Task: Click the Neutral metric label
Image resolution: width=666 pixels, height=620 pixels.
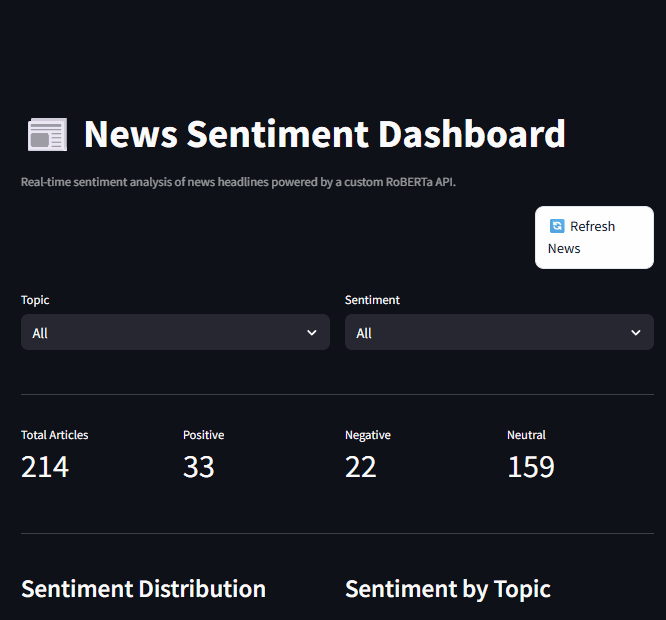Action: pos(526,435)
